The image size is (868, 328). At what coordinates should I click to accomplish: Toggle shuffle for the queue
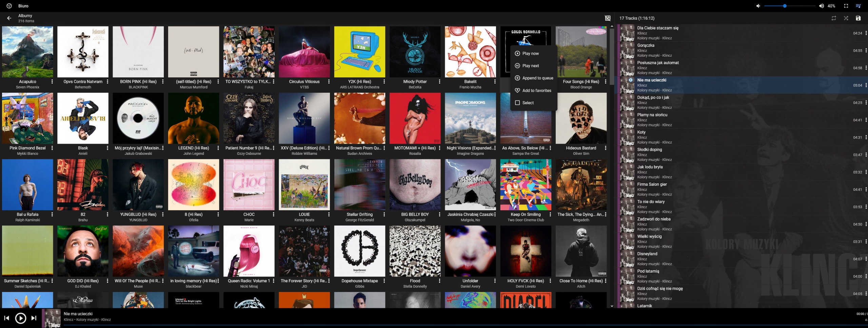[846, 18]
